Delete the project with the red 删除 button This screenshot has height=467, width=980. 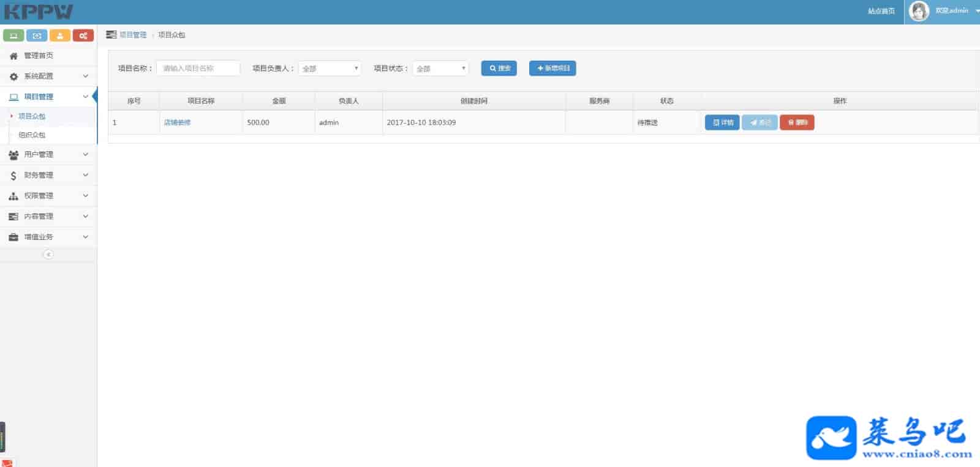pos(797,122)
